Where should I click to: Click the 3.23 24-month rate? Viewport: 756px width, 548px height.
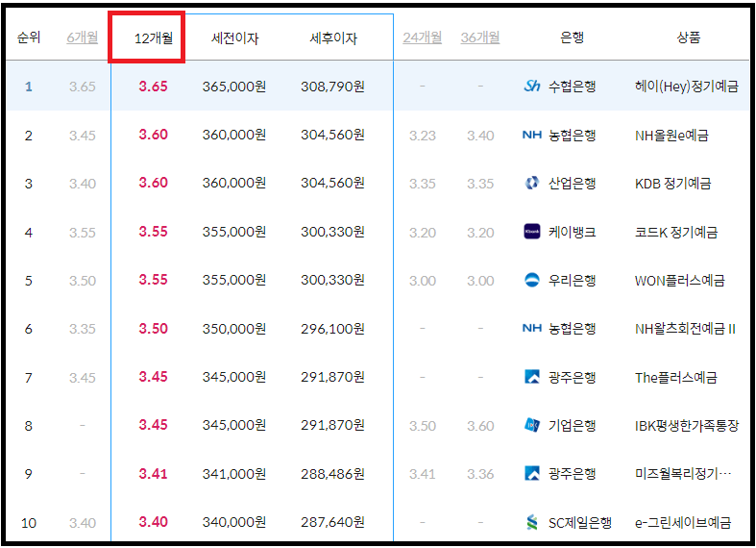423,136
